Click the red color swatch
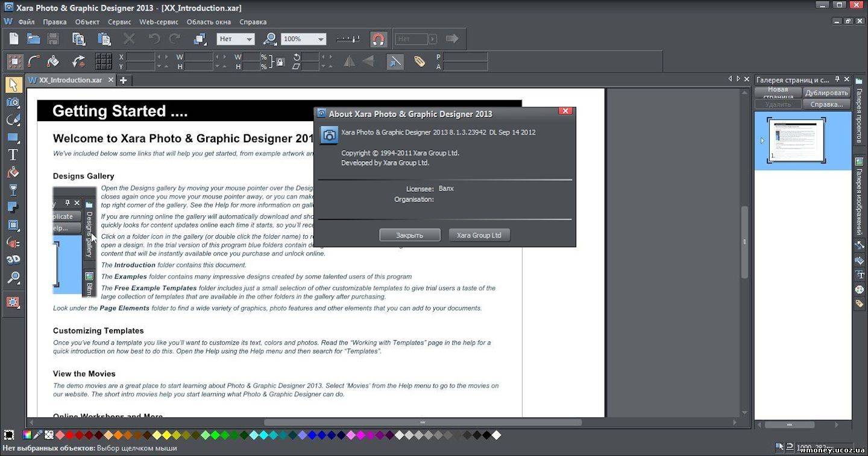868x456 pixels. (70, 435)
